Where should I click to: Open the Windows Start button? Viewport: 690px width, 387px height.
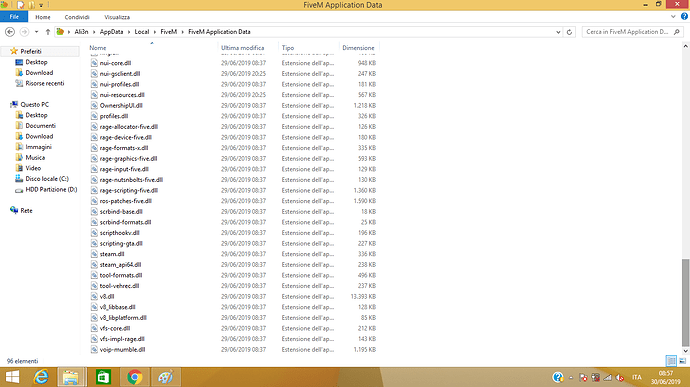pos(12,377)
